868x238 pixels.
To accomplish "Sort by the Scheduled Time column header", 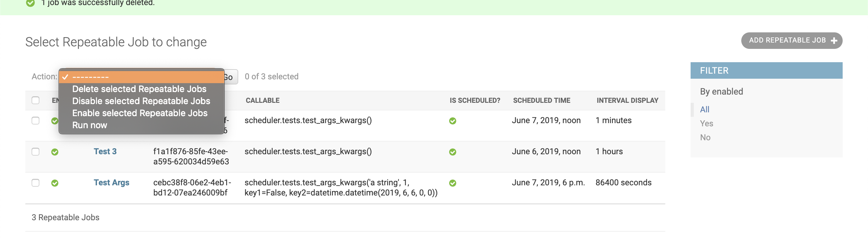I will [541, 100].
